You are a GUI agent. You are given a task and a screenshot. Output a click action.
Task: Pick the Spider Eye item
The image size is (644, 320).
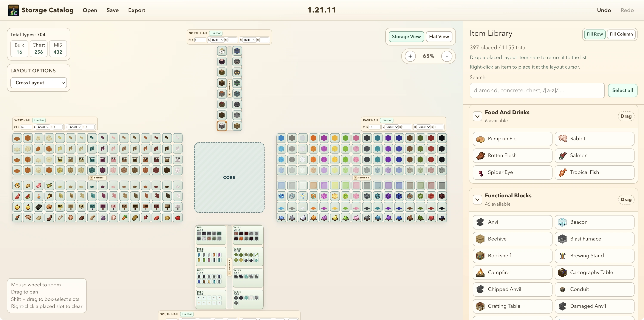[x=512, y=172]
